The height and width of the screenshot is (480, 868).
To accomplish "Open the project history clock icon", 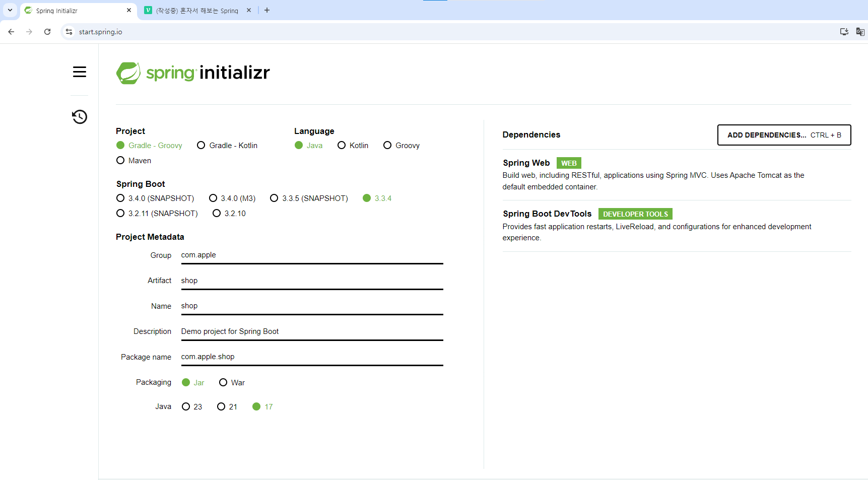I will point(80,117).
